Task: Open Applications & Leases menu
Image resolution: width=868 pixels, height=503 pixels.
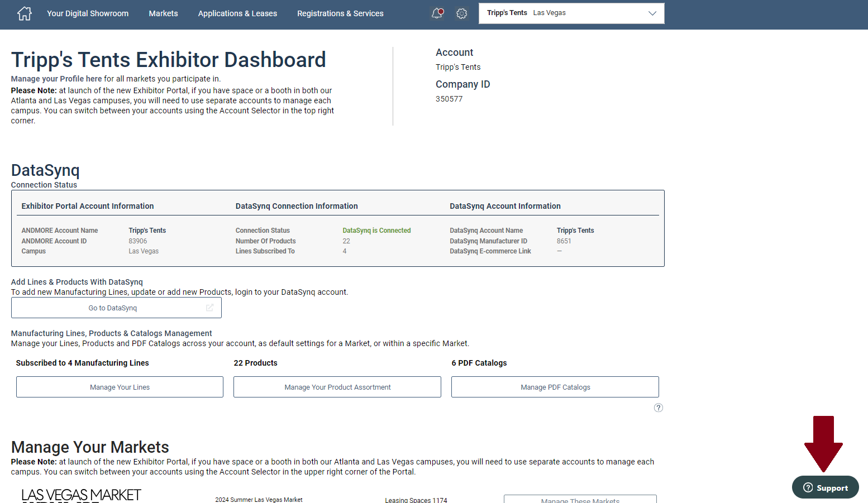Action: click(x=237, y=13)
